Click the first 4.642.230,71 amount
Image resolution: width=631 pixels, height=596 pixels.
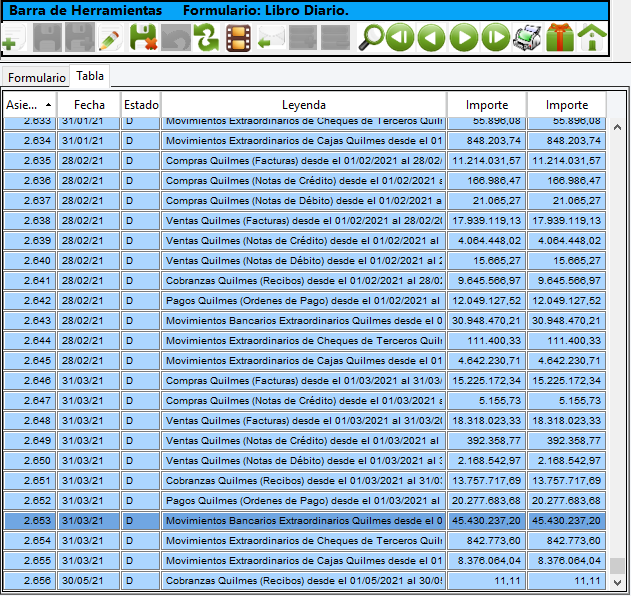click(487, 361)
